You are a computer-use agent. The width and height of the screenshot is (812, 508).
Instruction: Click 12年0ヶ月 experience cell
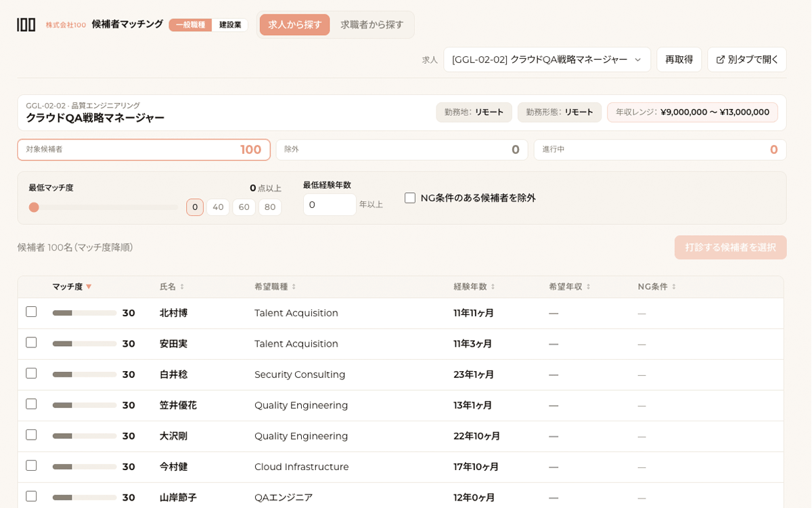pyautogui.click(x=474, y=497)
